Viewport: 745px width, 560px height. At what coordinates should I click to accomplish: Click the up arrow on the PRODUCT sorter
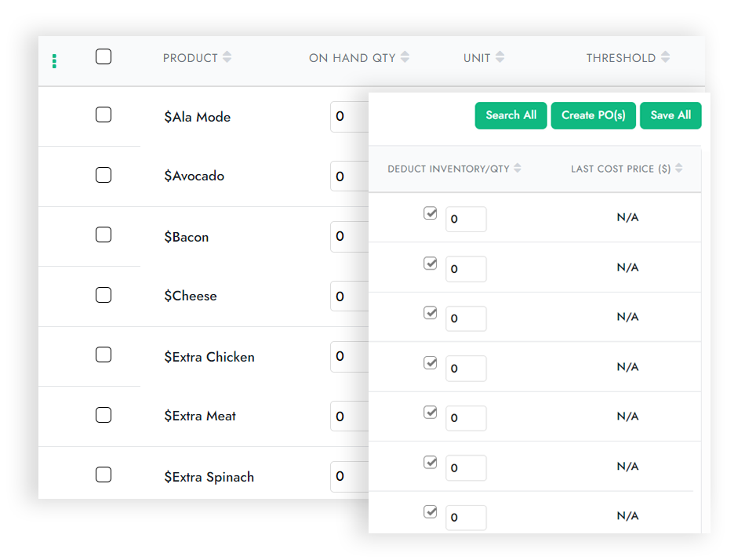click(x=227, y=54)
